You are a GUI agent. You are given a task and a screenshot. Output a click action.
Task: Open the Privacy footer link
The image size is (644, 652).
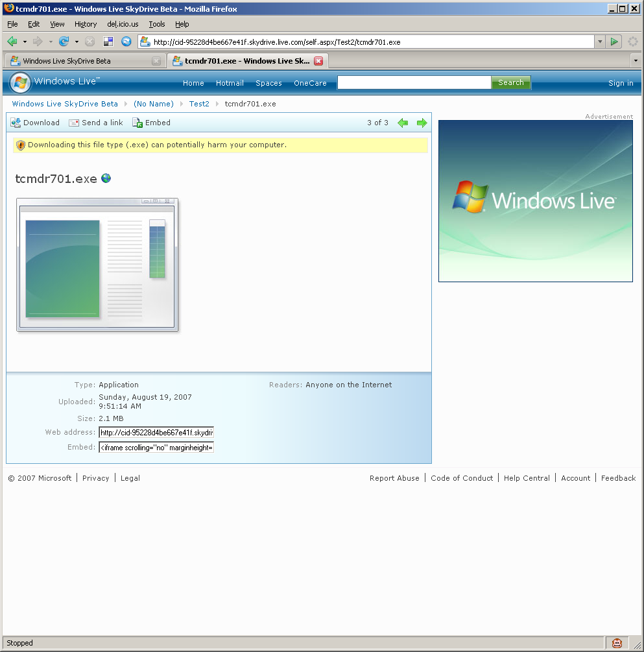95,478
